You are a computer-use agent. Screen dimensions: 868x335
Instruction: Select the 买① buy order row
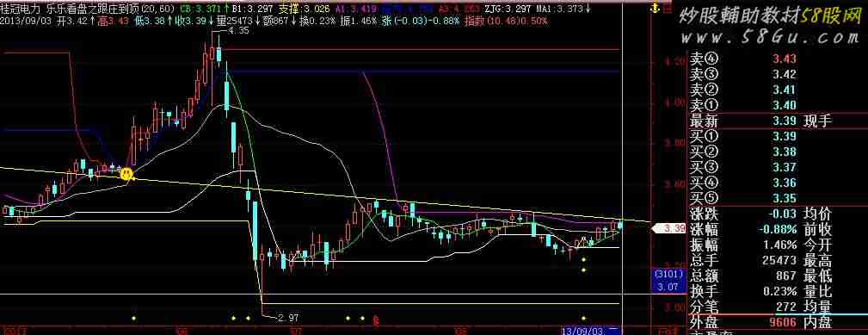[778, 136]
